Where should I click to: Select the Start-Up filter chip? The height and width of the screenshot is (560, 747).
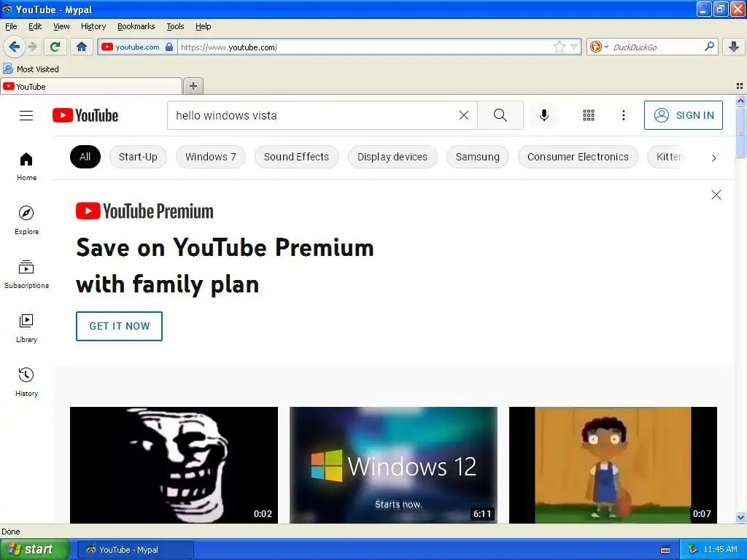(x=138, y=157)
